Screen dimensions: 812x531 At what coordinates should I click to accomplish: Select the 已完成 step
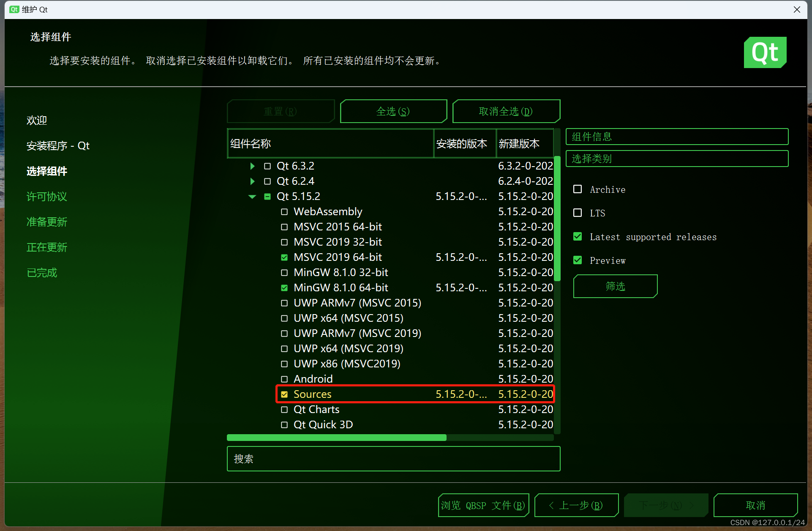[x=42, y=273]
